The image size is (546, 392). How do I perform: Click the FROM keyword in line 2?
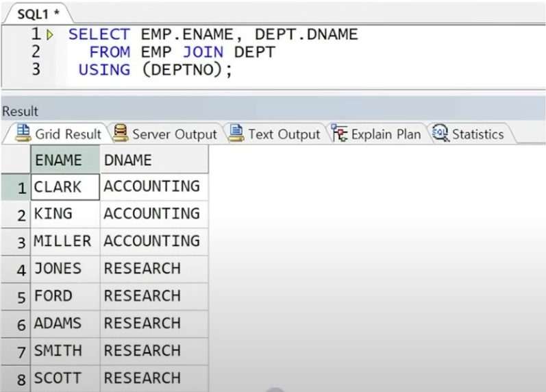point(110,52)
